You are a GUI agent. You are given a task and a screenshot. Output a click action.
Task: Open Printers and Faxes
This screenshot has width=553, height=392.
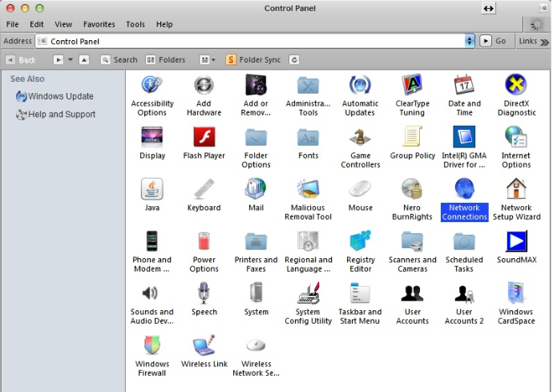256,252
